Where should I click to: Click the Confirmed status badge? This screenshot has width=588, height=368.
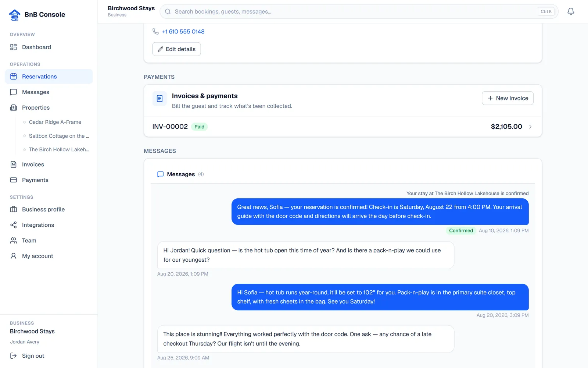pyautogui.click(x=461, y=231)
